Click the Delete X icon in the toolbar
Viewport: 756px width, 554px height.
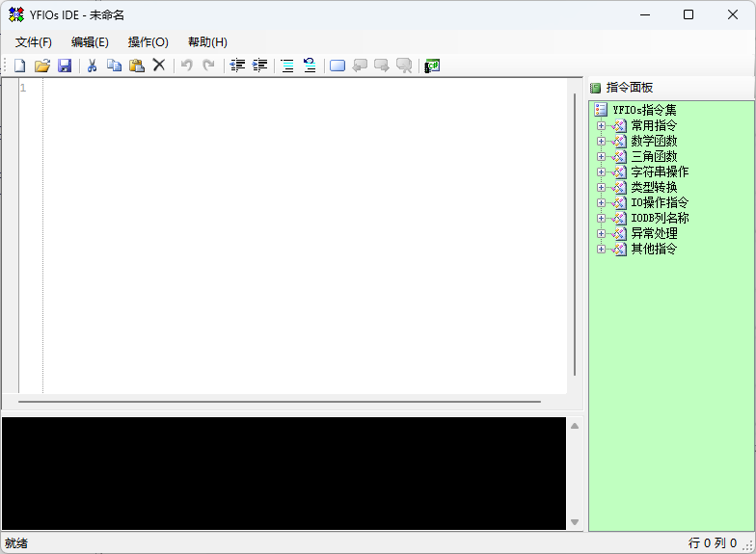click(x=159, y=66)
